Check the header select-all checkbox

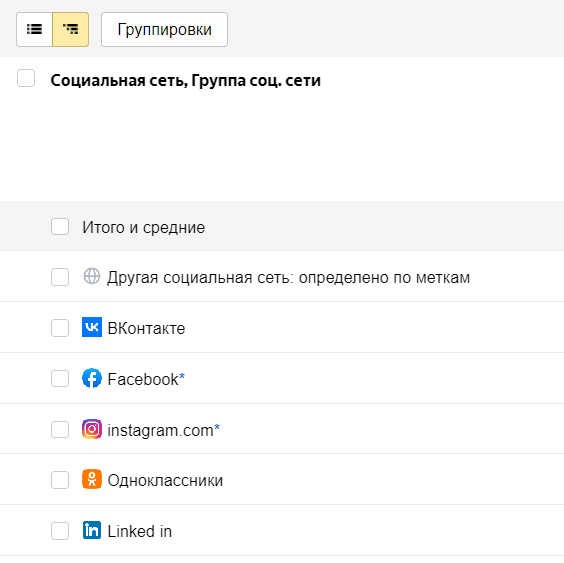(26, 78)
